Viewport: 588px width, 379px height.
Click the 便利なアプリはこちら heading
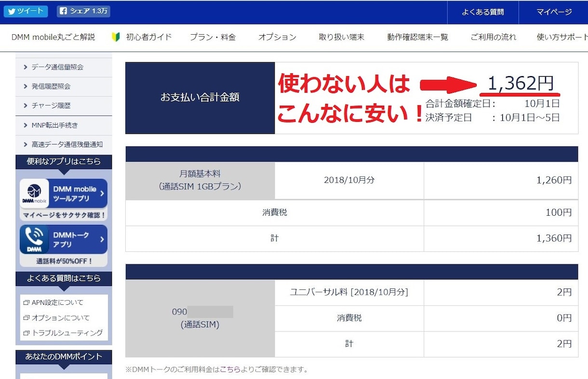click(64, 161)
